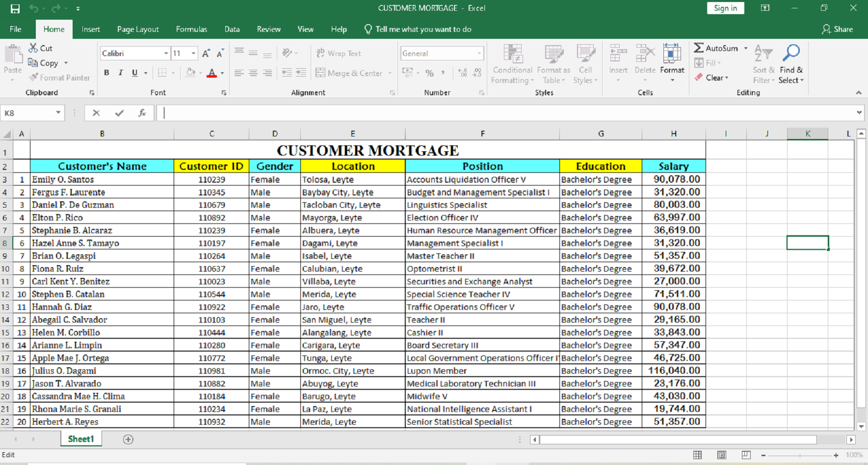Viewport: 868px width, 465px height.
Task: Click the Percent Style icon
Action: point(429,73)
